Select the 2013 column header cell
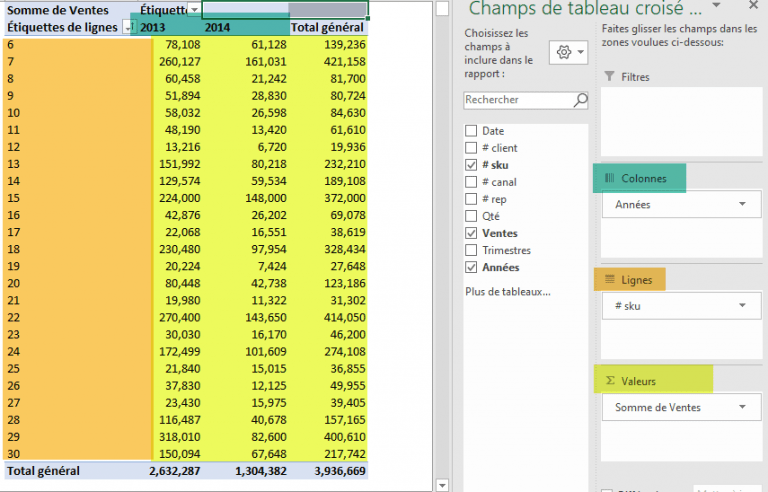 (x=170, y=27)
